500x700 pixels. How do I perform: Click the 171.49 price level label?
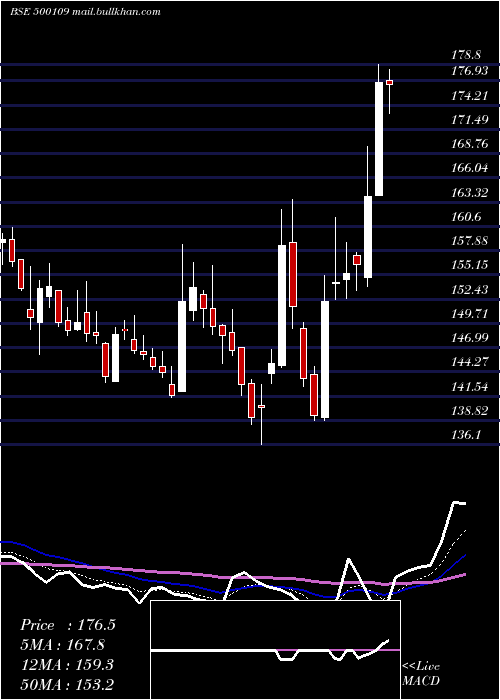tap(470, 120)
